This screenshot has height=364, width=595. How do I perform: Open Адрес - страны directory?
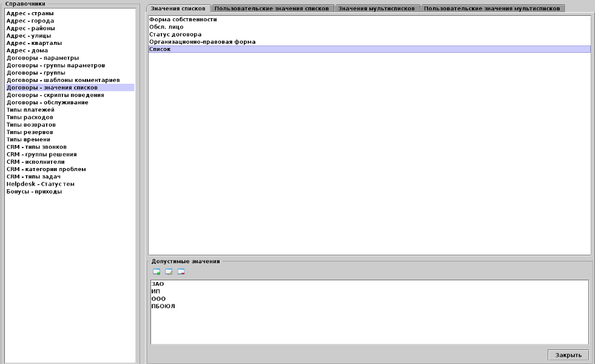tap(30, 13)
